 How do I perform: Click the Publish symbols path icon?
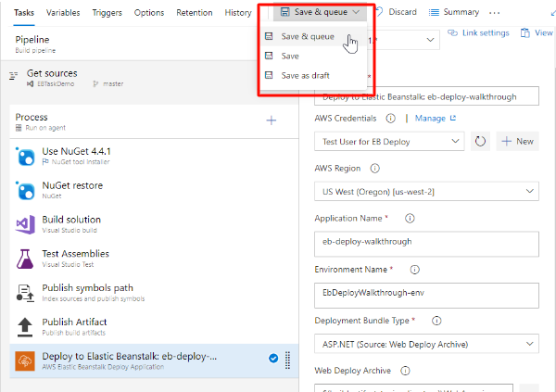(x=25, y=293)
